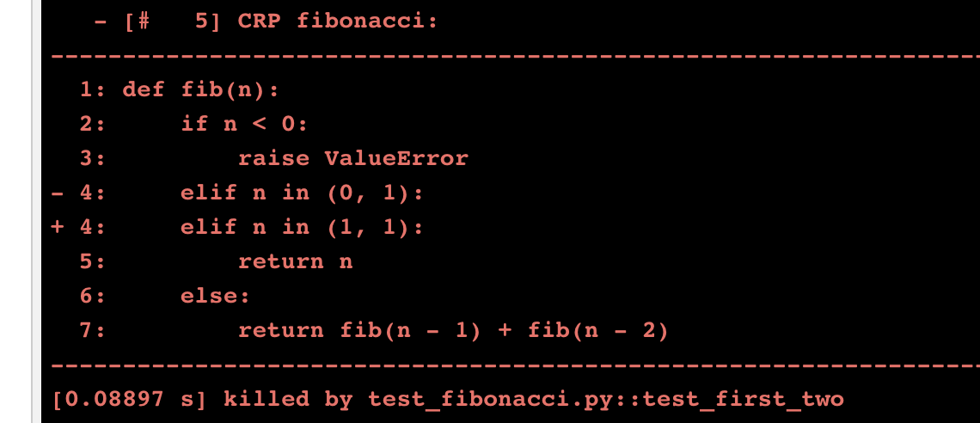Click the mutant number "5" in brackets
This screenshot has width=980, height=423.
202,21
